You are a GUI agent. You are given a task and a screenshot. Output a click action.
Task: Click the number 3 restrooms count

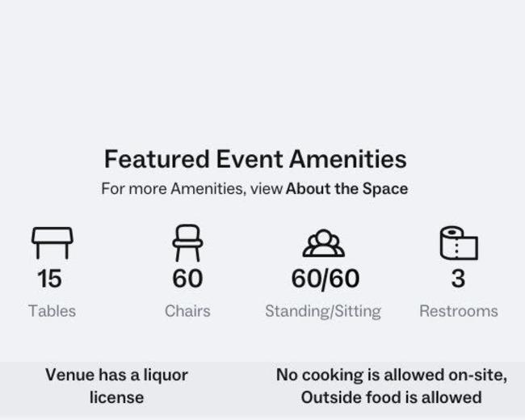pos(458,279)
